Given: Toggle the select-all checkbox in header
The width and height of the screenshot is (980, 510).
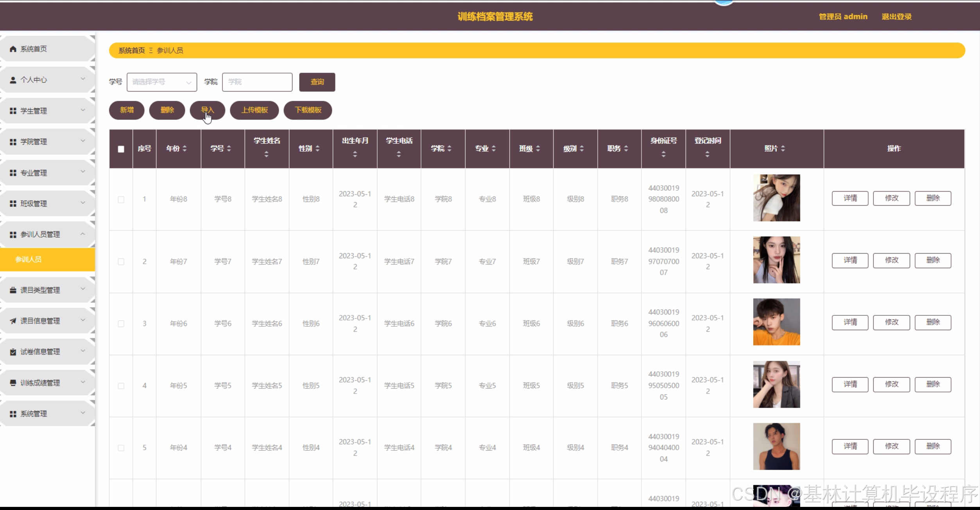Looking at the screenshot, I should (x=121, y=149).
